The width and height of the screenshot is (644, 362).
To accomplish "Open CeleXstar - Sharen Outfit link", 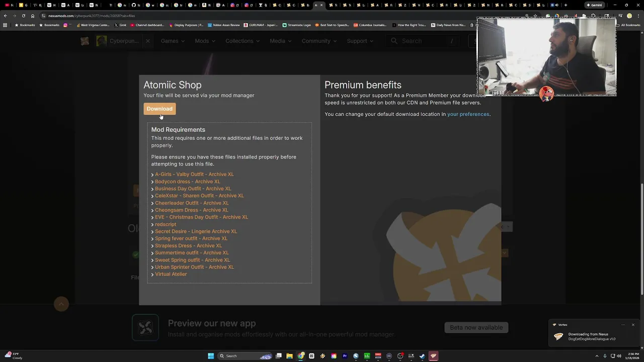I will point(199,196).
